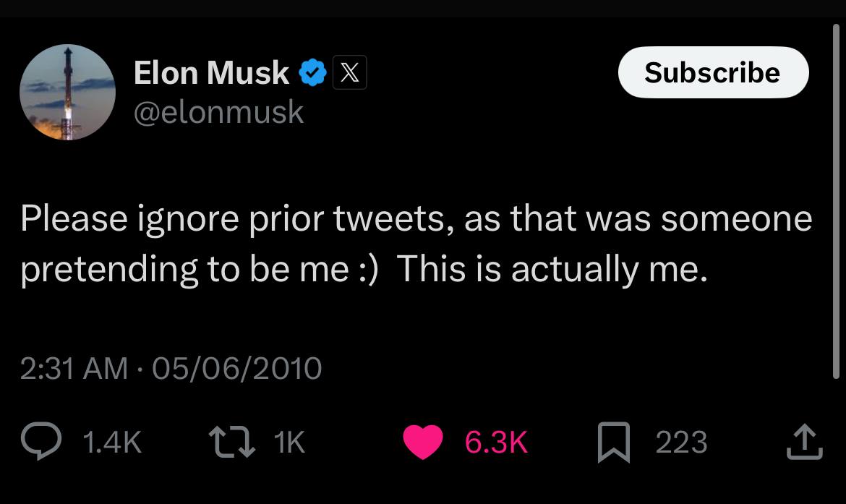This screenshot has width=846, height=504.
Task: Click the 2:31 AM timestamp
Action: coord(74,368)
